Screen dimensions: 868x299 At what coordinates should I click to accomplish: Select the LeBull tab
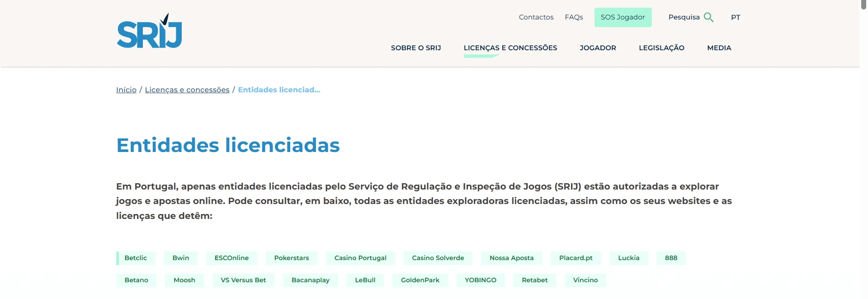click(x=365, y=280)
